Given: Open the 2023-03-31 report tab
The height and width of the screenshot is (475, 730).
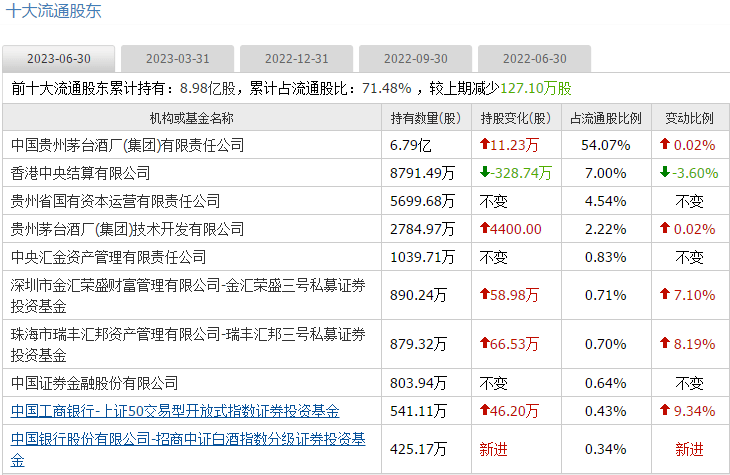Looking at the screenshot, I should (177, 58).
